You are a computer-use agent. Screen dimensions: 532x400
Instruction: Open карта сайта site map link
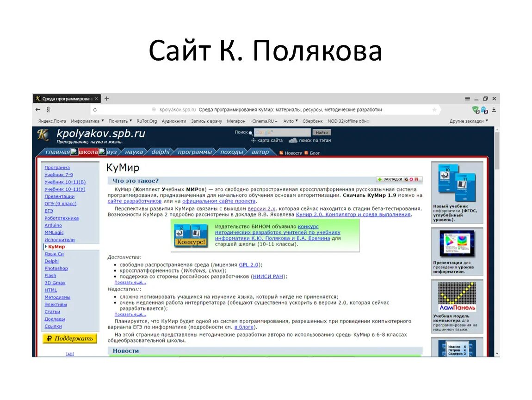point(266,140)
